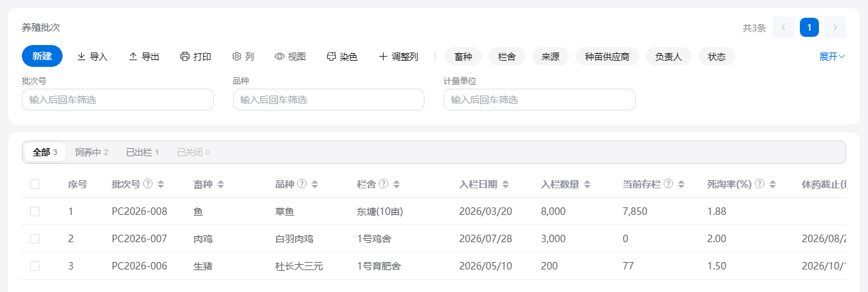This screenshot has height=292, width=868.
Task: Click the 肉鸡 livestock type cell
Action: (x=203, y=239)
